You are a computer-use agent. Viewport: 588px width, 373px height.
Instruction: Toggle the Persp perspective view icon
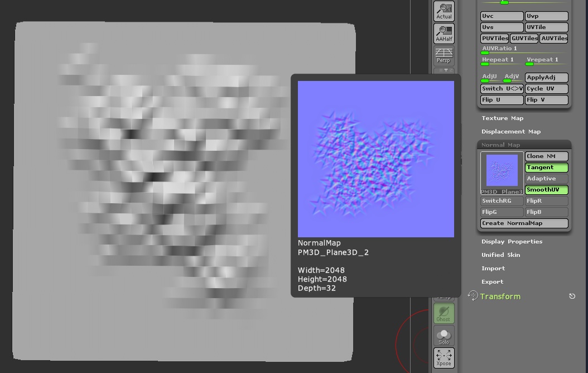coord(444,55)
